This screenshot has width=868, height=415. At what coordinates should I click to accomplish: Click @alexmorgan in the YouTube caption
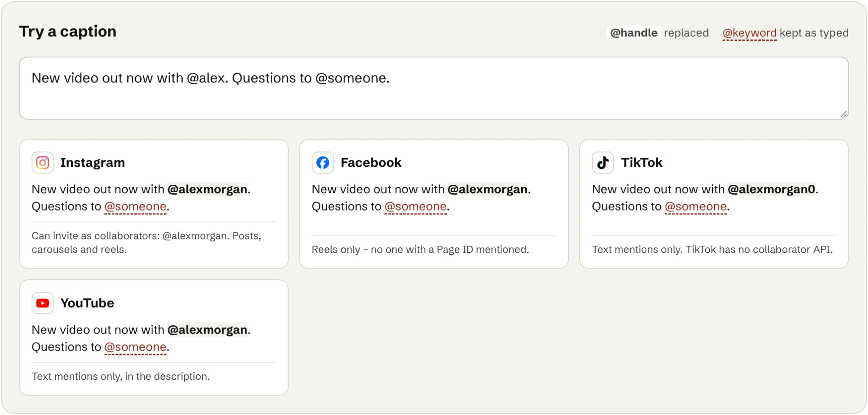[x=207, y=330]
